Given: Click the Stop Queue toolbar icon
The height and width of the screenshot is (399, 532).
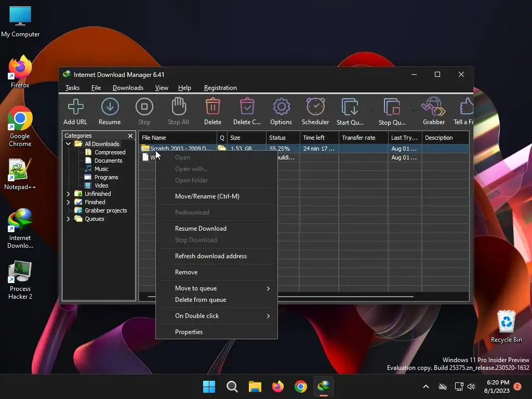Looking at the screenshot, I should coord(392,107).
